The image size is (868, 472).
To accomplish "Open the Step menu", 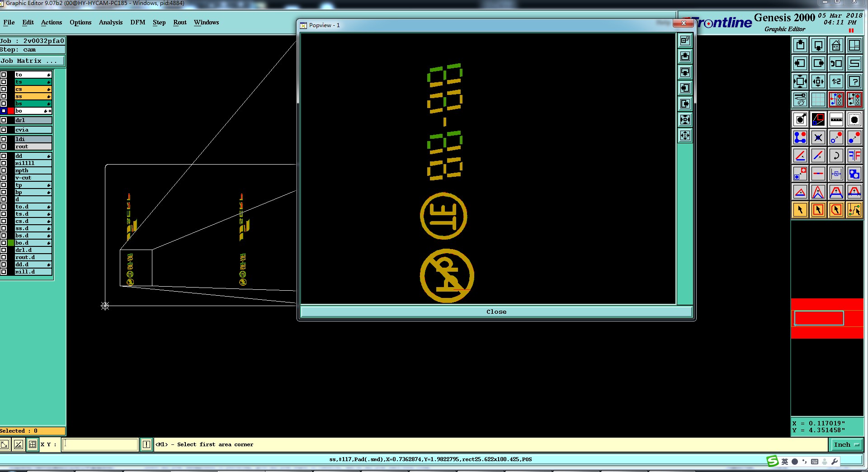I will coord(159,22).
